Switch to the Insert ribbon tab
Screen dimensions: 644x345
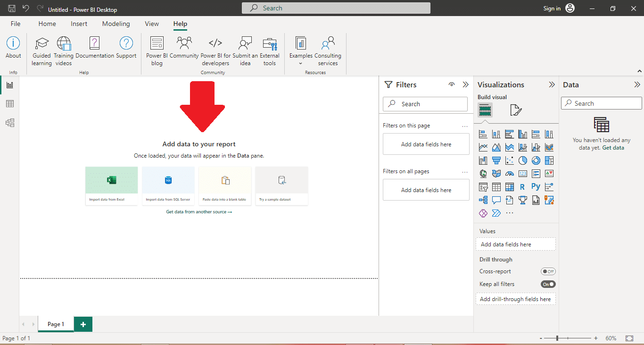[x=79, y=24]
